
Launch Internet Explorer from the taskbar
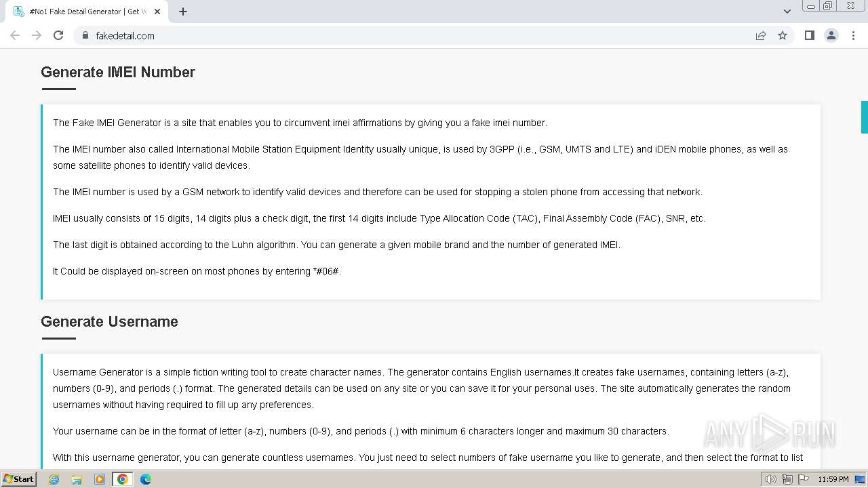pos(54,479)
